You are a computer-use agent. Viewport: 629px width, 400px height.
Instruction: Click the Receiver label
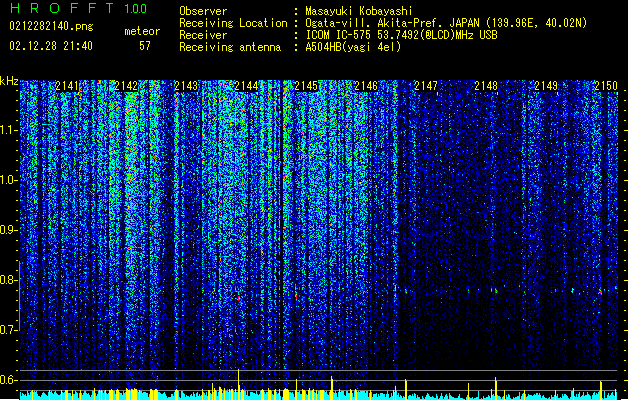tap(203, 35)
